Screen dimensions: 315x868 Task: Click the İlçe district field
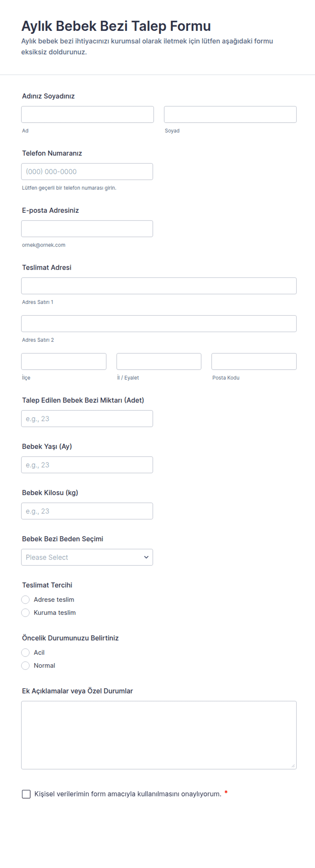point(64,361)
